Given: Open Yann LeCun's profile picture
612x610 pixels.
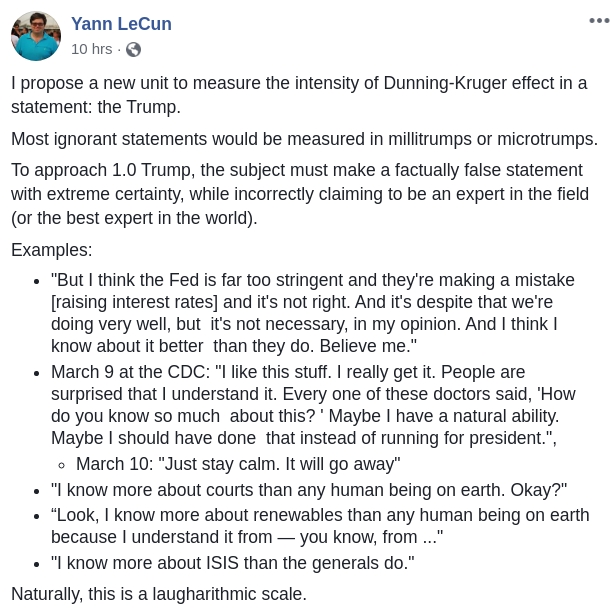Looking at the screenshot, I should (x=36, y=36).
